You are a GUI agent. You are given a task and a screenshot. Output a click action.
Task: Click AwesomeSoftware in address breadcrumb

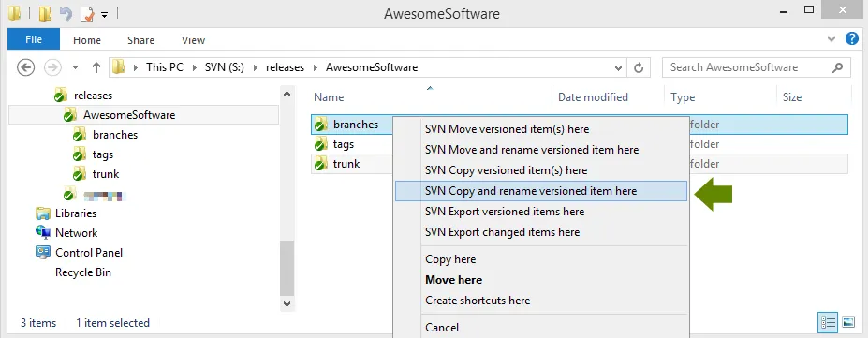[x=372, y=67]
